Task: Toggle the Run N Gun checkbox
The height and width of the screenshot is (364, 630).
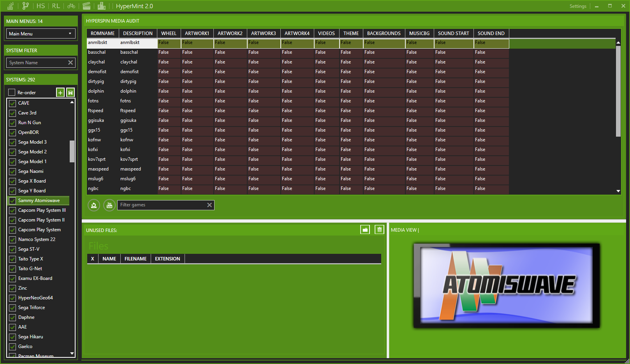Action: coord(12,123)
